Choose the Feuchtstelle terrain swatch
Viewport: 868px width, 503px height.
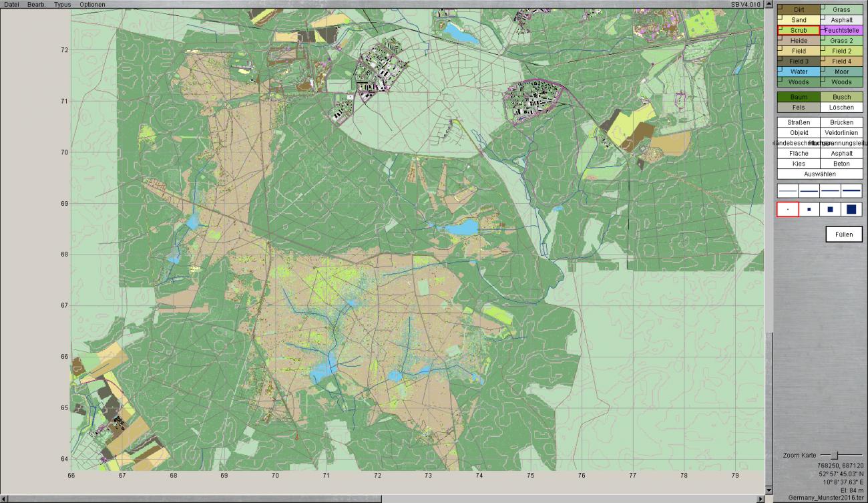pyautogui.click(x=841, y=31)
